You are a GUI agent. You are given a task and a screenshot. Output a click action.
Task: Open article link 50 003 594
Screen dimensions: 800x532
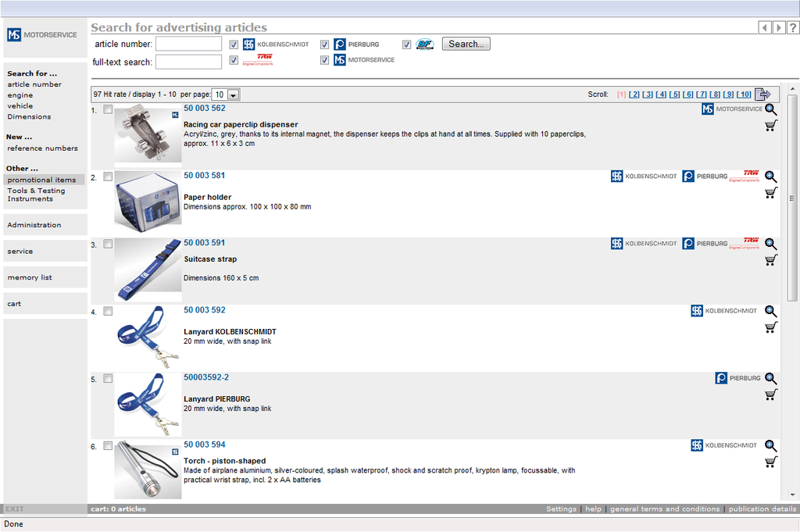(x=205, y=445)
